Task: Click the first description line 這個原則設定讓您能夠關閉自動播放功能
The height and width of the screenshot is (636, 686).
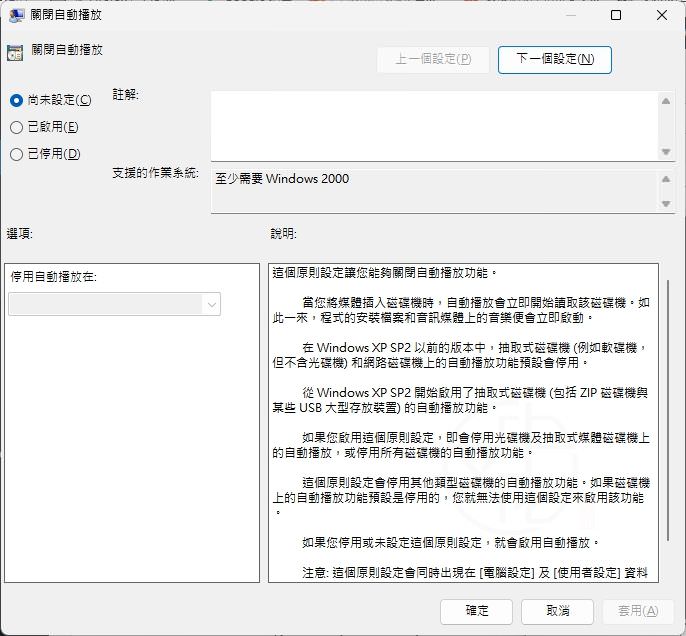Action: pyautogui.click(x=385, y=273)
